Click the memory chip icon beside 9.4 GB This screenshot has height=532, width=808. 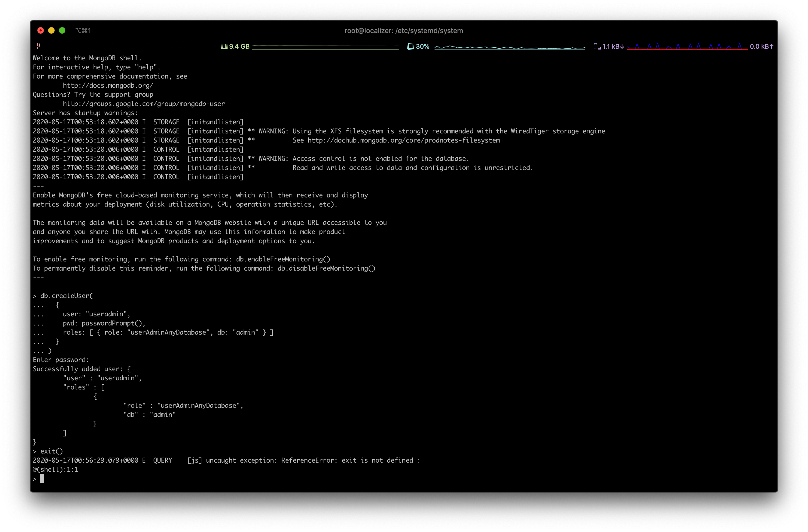pos(224,46)
